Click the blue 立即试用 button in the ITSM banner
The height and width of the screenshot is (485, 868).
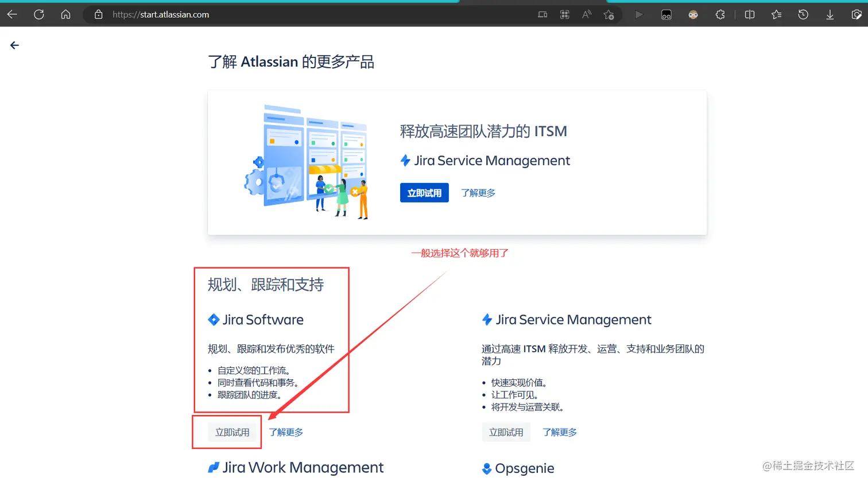424,193
